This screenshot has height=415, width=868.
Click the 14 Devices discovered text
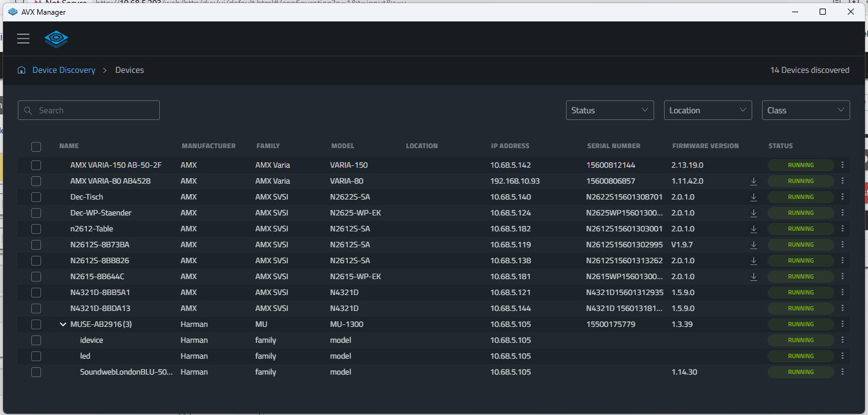(x=810, y=70)
